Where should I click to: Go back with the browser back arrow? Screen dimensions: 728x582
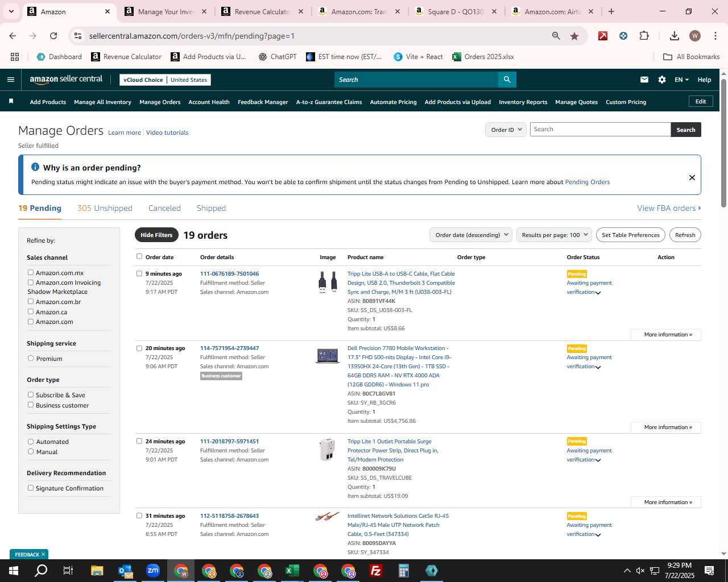click(13, 36)
